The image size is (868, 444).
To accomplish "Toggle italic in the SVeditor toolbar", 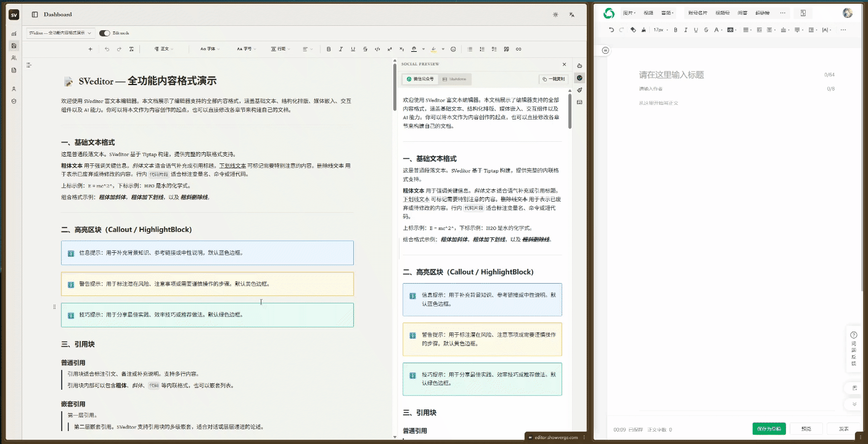I will tap(341, 49).
